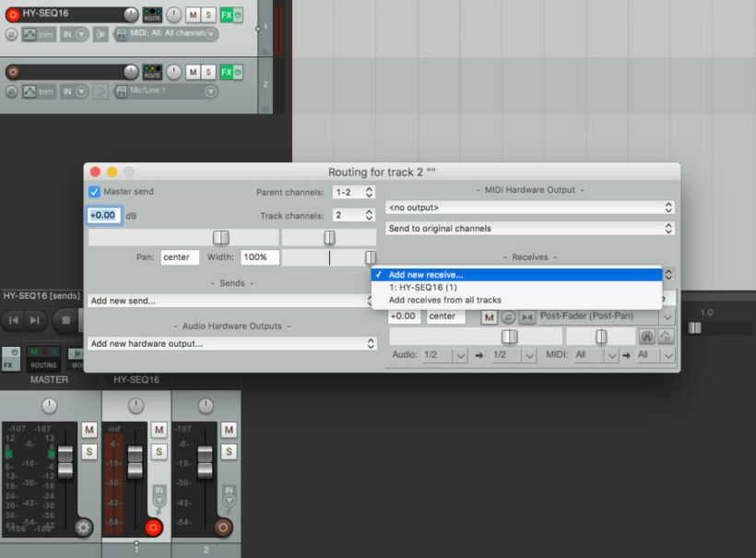
Task: Open the ROUTE button on the HY-SEQ16 track
Action: tap(152, 15)
